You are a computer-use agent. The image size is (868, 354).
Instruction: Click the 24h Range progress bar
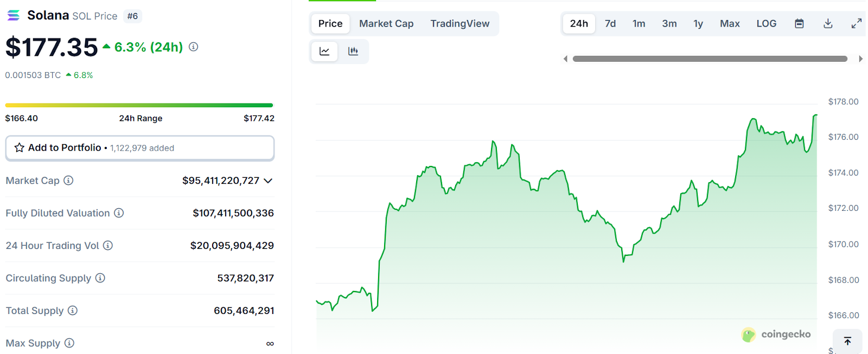tap(139, 105)
